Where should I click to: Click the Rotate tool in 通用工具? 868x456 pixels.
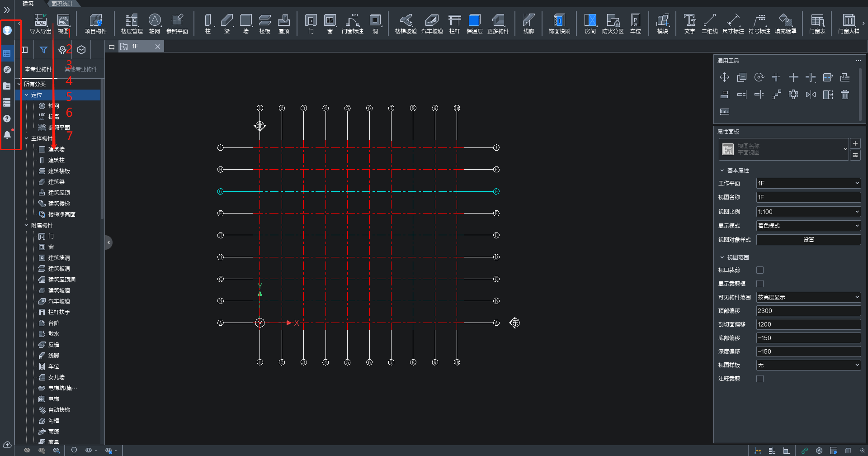pos(759,77)
